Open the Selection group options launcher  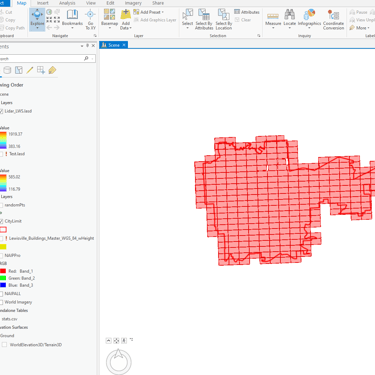point(259,35)
